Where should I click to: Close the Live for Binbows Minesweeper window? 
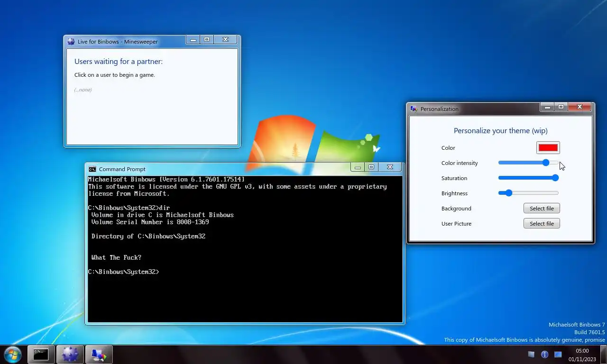226,40
